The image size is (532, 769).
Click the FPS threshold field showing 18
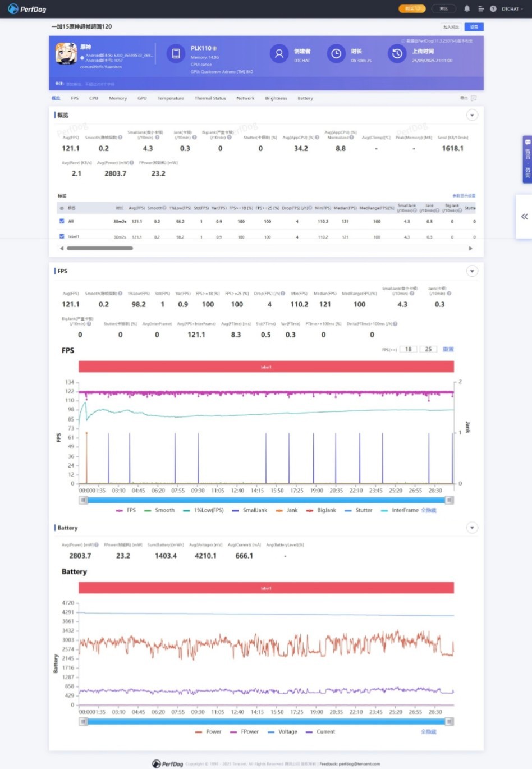[409, 349]
